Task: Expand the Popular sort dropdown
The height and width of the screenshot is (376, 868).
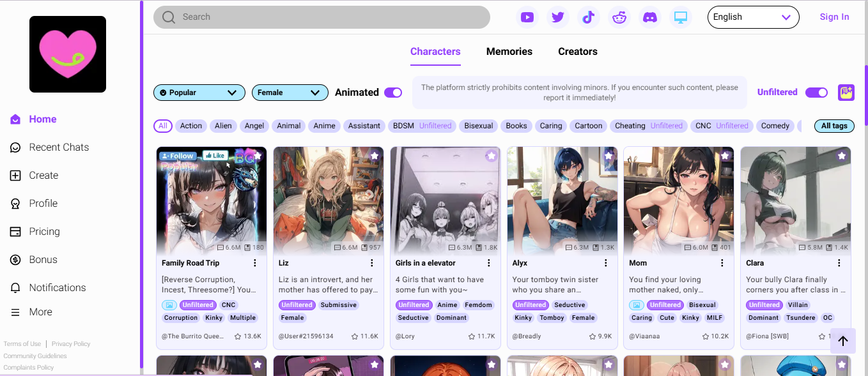Action: [199, 93]
